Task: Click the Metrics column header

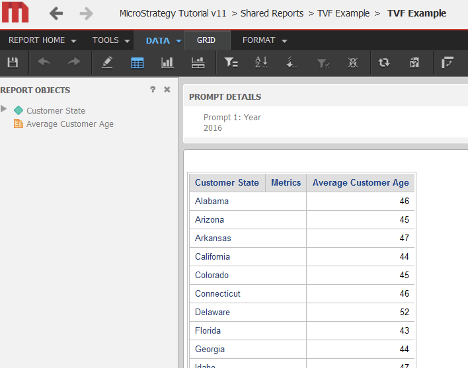Action: (286, 183)
